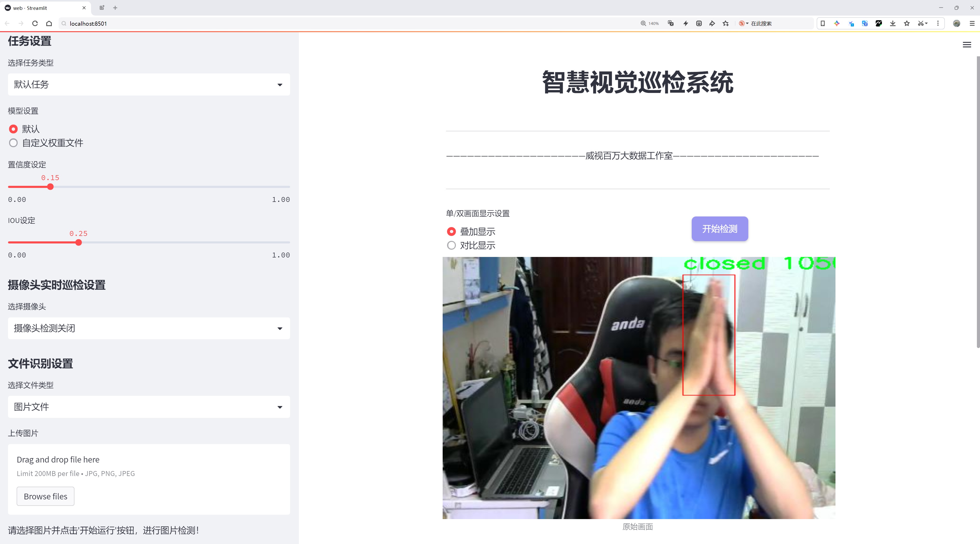Click the 开始检测 button
Screen dimensions: 980x544
coord(720,229)
